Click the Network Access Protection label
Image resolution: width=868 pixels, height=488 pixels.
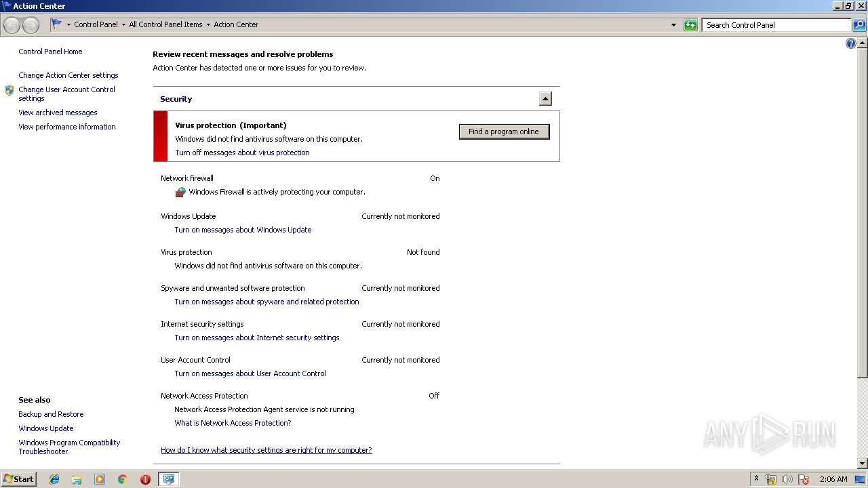click(x=204, y=396)
